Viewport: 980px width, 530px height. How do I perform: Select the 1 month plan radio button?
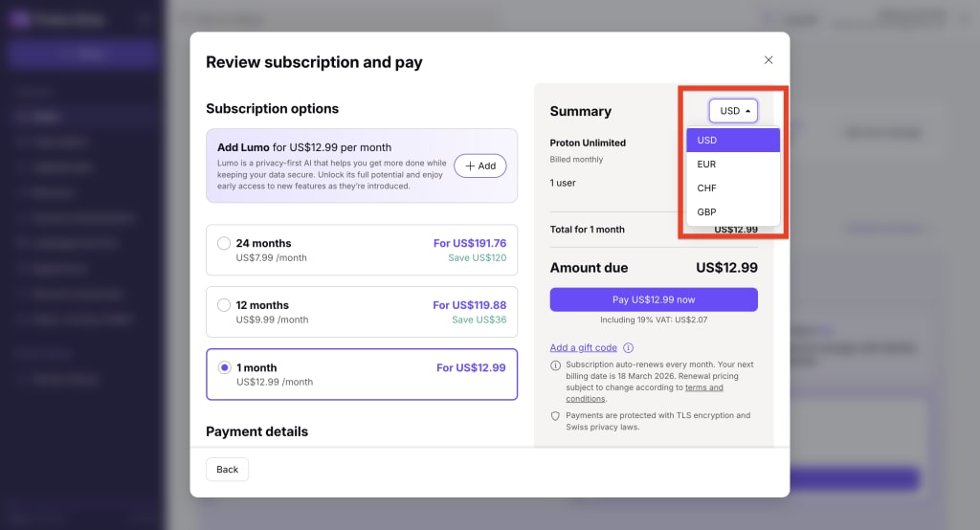pyautogui.click(x=224, y=367)
